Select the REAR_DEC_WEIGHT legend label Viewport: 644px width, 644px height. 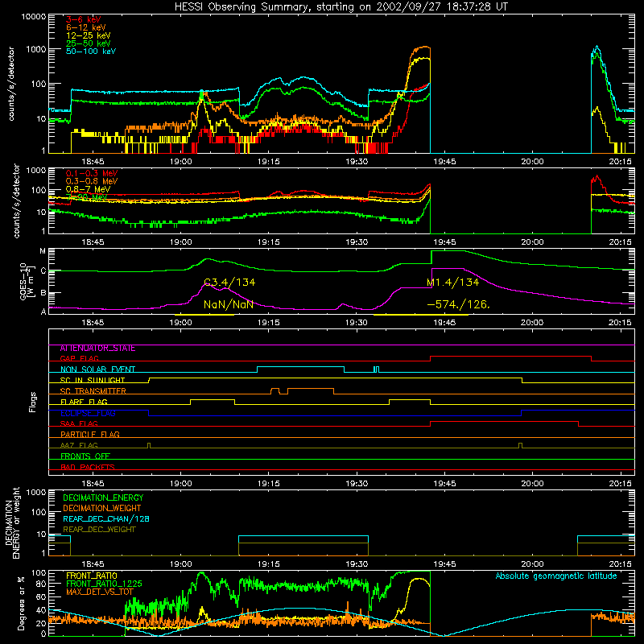click(x=99, y=530)
